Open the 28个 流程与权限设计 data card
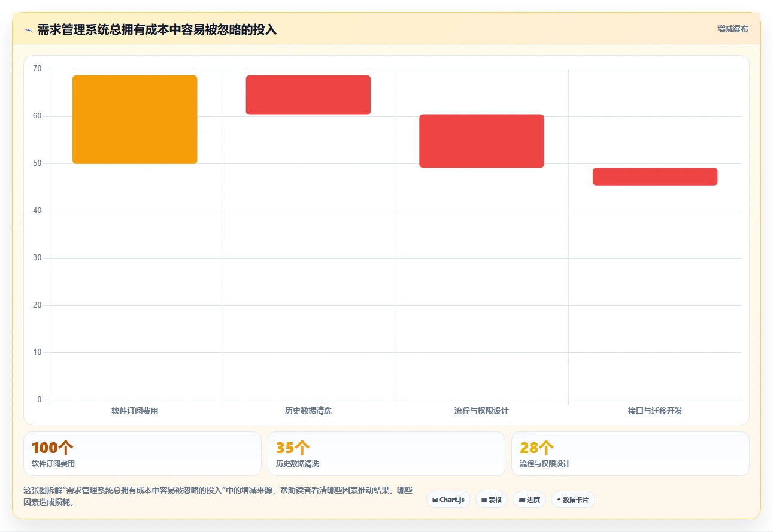Image resolution: width=773 pixels, height=532 pixels. tap(630, 454)
